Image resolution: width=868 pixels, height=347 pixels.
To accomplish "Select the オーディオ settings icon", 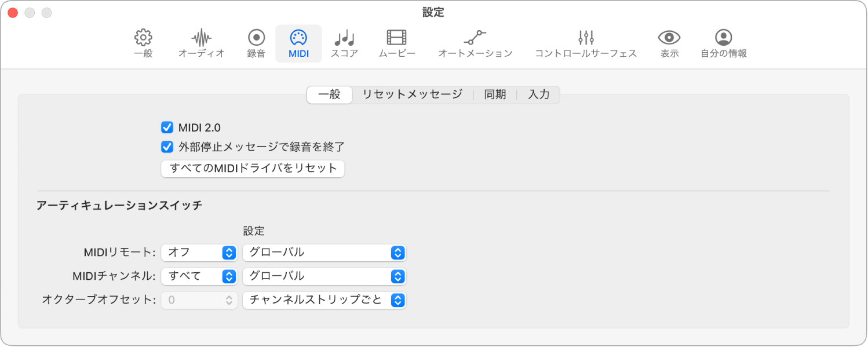I will [201, 42].
